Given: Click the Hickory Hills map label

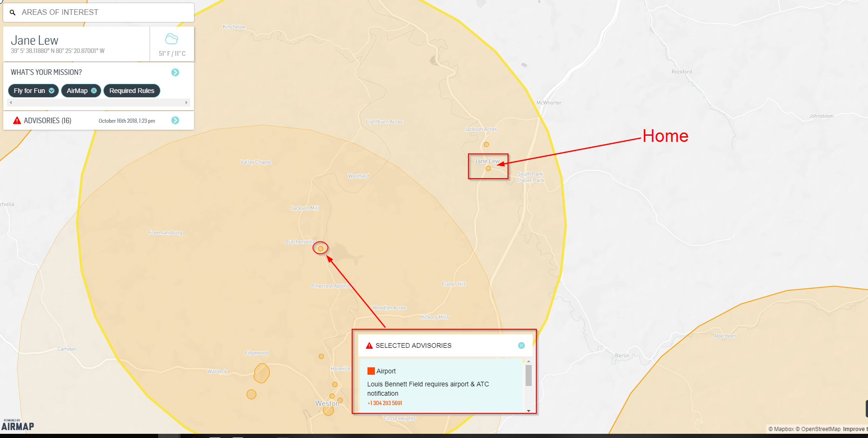Looking at the screenshot, I should 434,317.
